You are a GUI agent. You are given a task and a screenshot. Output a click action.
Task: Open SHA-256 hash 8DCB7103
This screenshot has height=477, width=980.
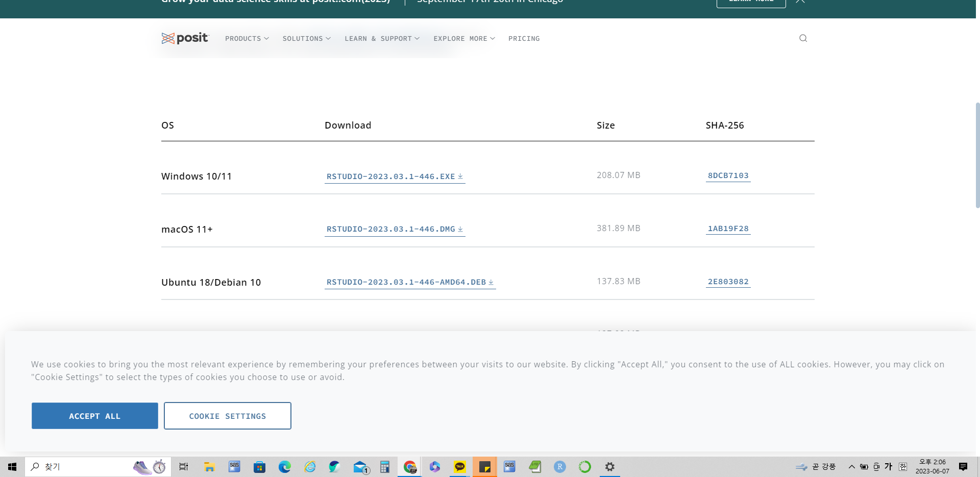coord(728,175)
